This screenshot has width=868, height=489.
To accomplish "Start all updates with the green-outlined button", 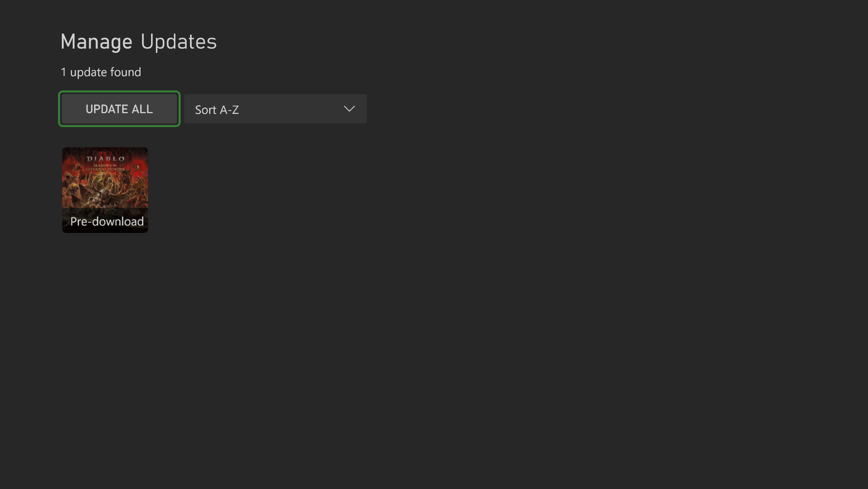I will click(119, 109).
